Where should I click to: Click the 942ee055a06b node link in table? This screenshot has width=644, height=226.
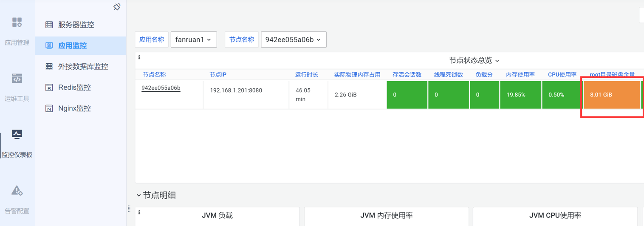[x=161, y=88]
